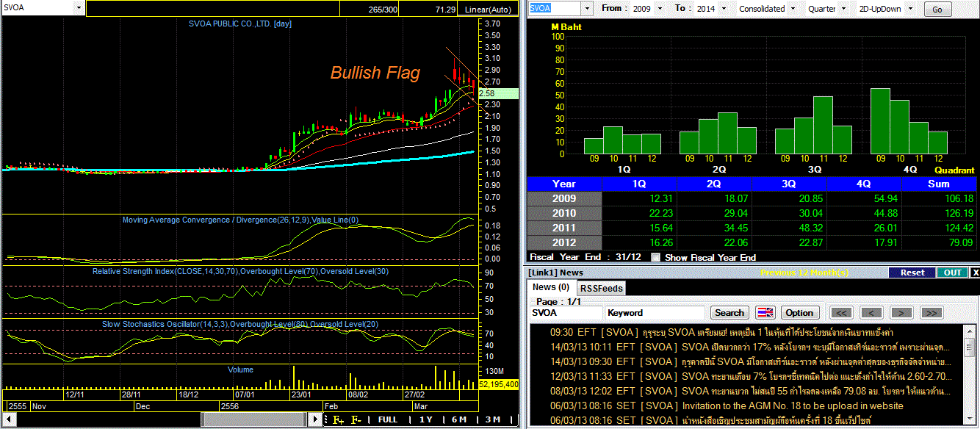Image resolution: width=980 pixels, height=429 pixels.
Task: Zoom in chart with F+ icon
Action: point(339,419)
